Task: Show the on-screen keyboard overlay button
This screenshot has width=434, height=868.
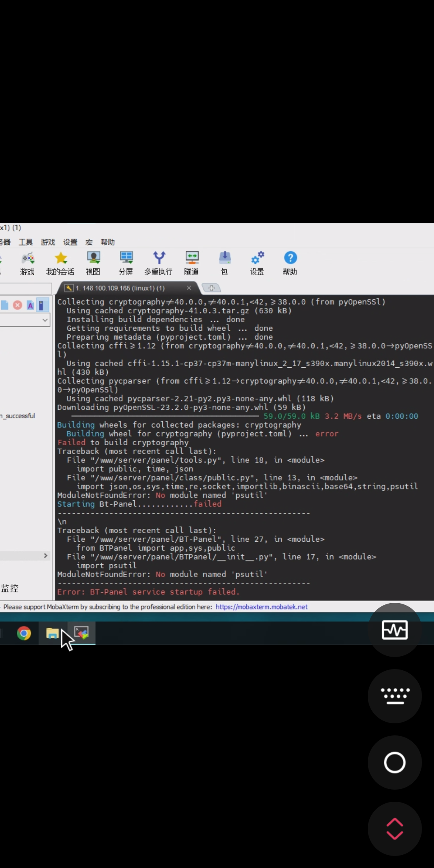Action: point(395,696)
